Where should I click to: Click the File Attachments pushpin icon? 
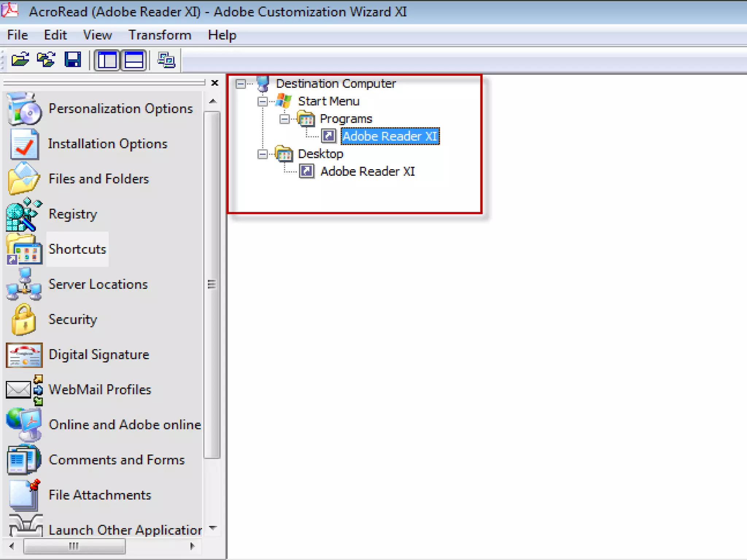pyautogui.click(x=24, y=495)
